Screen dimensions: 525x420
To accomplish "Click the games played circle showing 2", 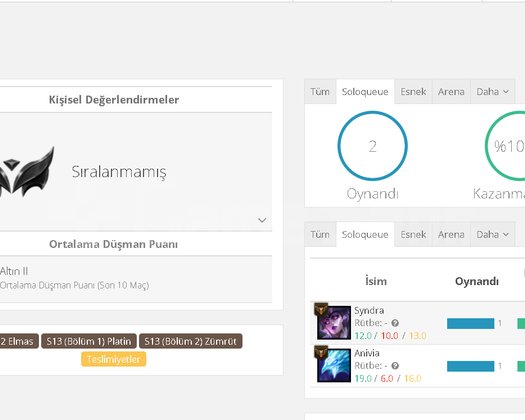I will click(x=373, y=146).
